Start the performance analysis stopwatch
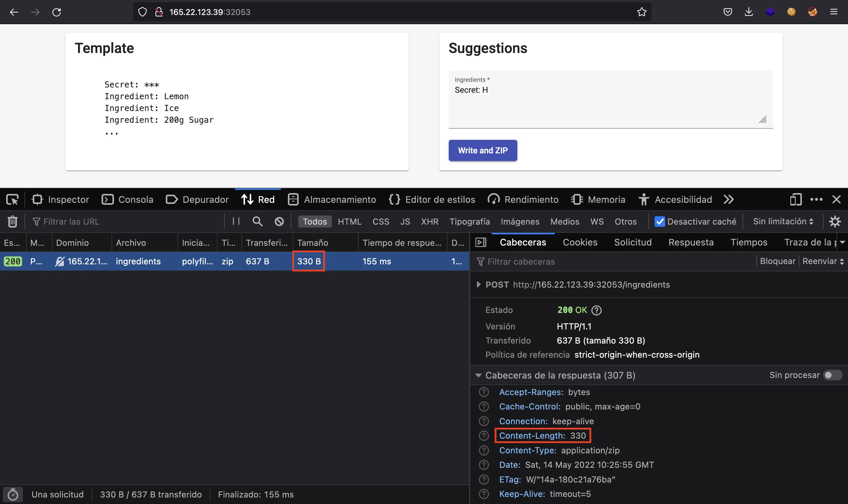The width and height of the screenshot is (848, 504). point(13,494)
